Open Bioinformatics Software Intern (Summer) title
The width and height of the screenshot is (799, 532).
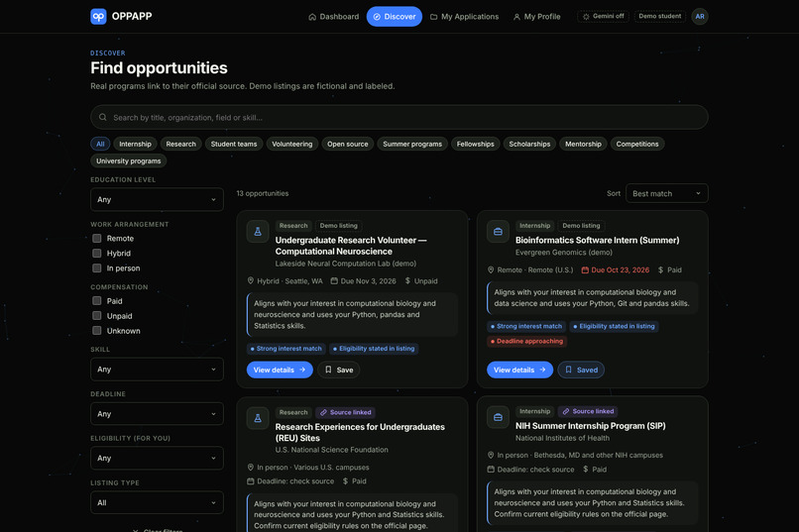[597, 241]
